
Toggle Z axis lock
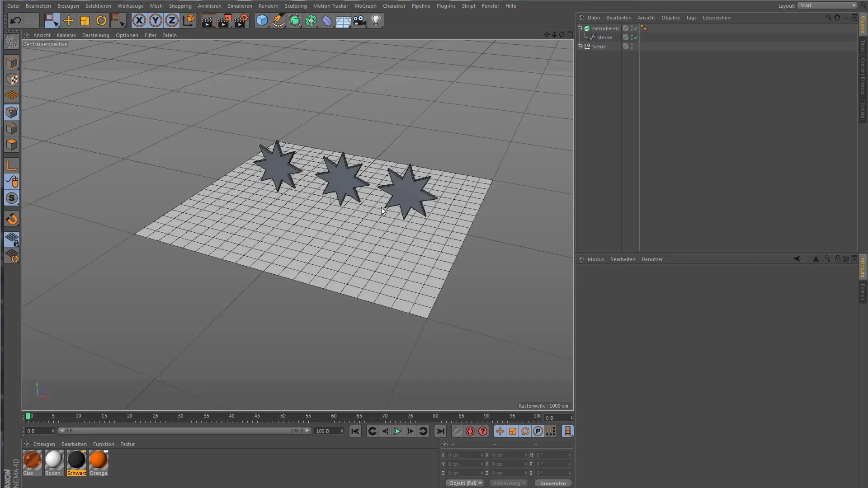pyautogui.click(x=172, y=20)
